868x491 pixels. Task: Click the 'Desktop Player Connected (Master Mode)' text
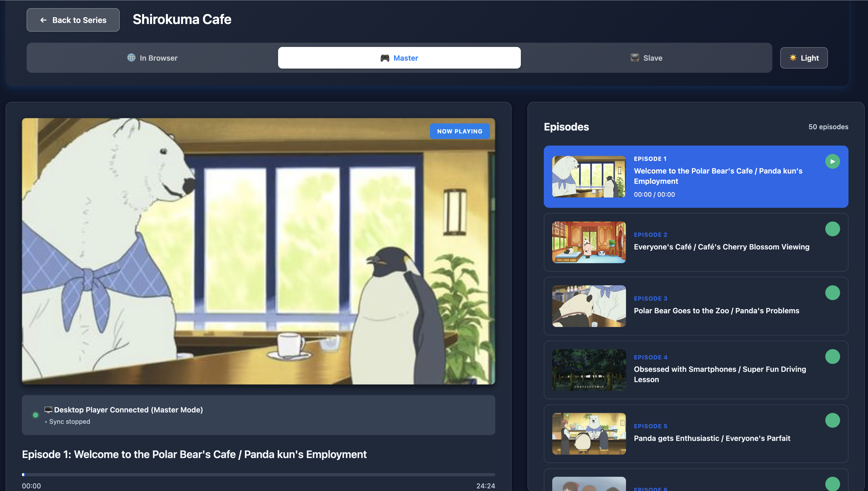coord(128,410)
